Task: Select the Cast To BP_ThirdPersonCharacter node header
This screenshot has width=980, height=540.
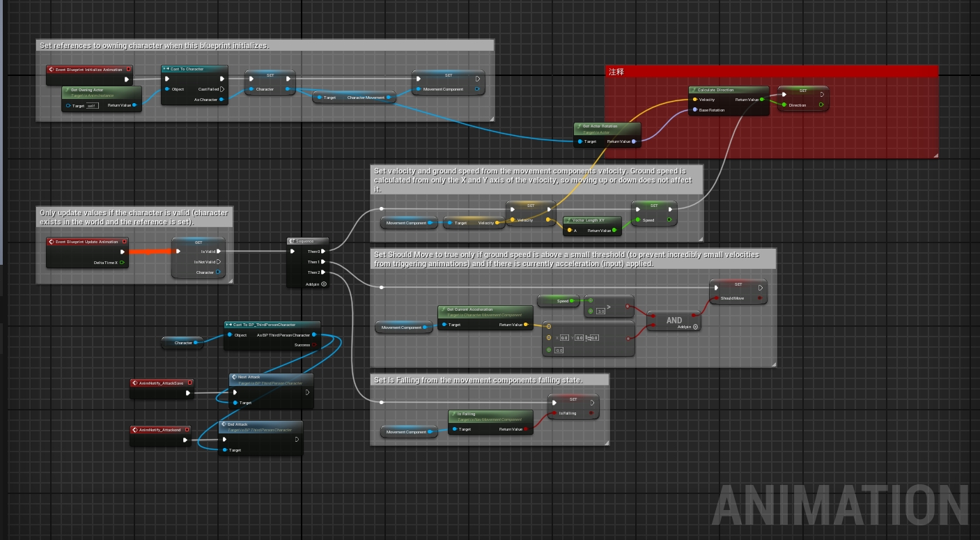Action: (x=272, y=325)
